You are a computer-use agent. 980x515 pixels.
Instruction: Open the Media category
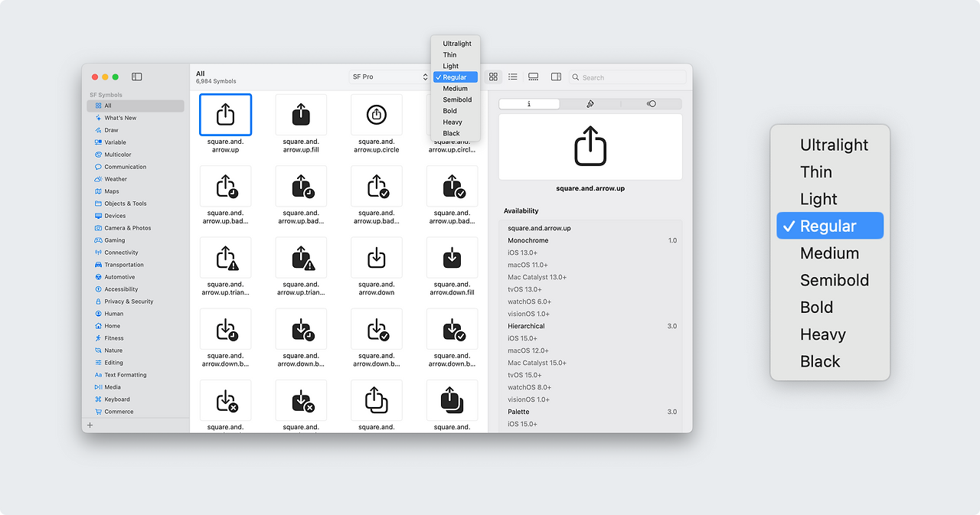click(x=136, y=387)
